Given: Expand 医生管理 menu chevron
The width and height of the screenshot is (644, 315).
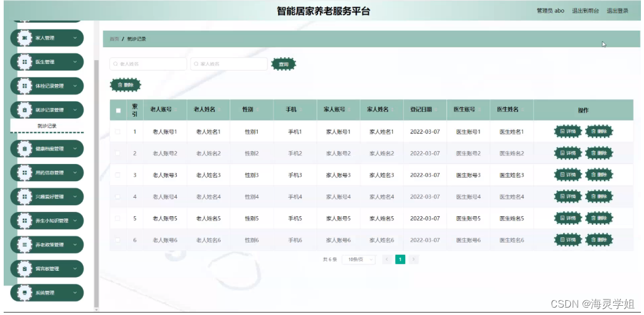Looking at the screenshot, I should coord(75,62).
